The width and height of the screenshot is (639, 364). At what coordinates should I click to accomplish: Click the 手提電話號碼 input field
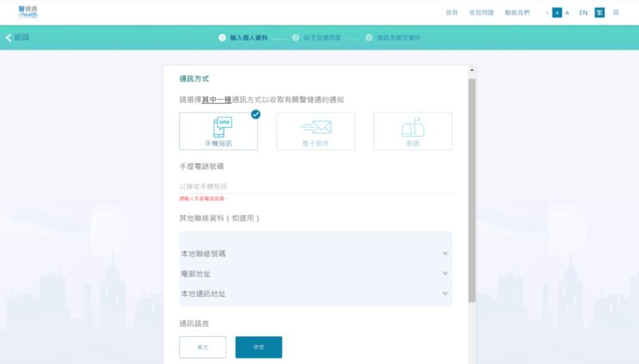pyautogui.click(x=316, y=186)
